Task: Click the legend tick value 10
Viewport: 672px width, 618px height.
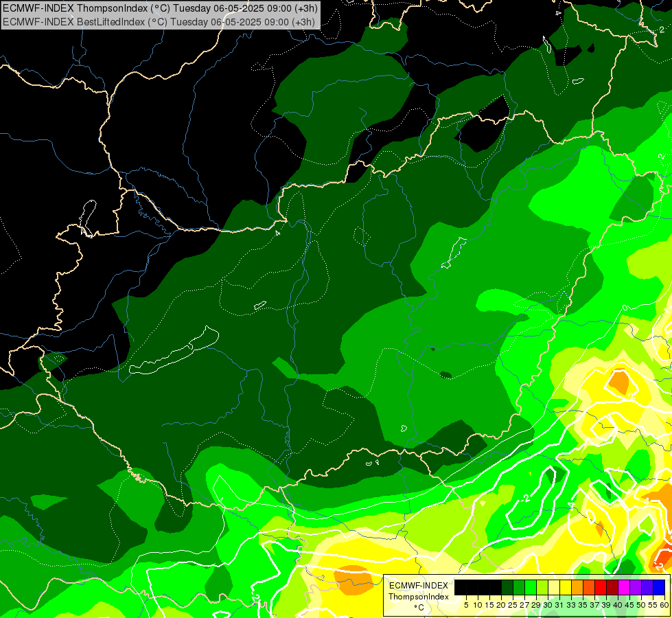Action: point(478,605)
